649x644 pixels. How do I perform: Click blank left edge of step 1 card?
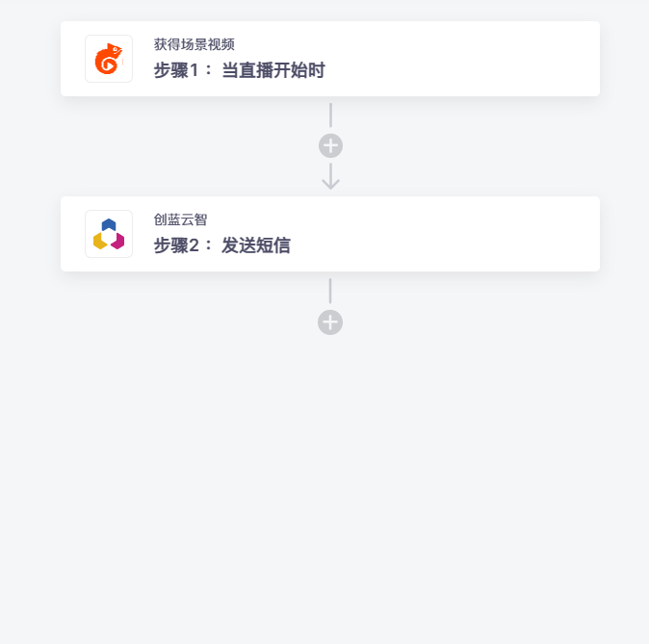click(x=71, y=59)
